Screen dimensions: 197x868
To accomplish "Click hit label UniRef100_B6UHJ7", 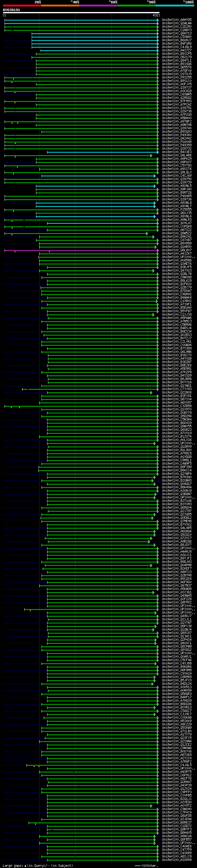I will click(x=177, y=40).
